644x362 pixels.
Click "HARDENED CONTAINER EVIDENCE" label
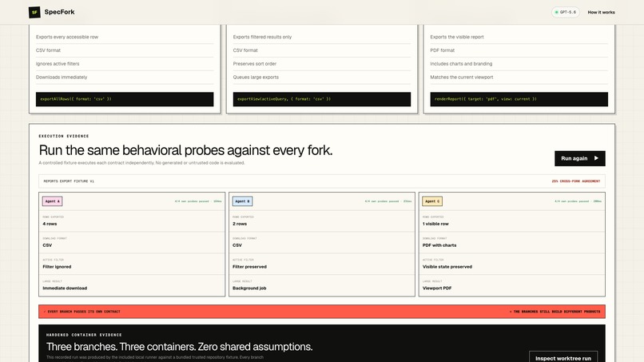click(x=84, y=335)
